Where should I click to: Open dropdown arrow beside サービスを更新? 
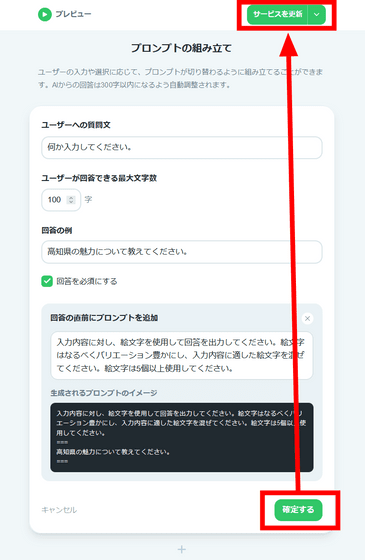[x=316, y=14]
